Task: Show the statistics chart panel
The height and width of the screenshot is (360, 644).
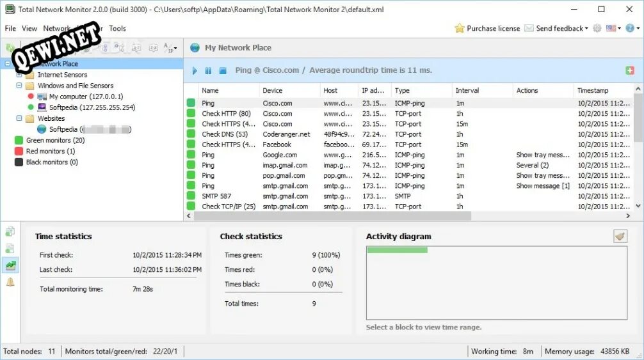Action: click(10, 265)
